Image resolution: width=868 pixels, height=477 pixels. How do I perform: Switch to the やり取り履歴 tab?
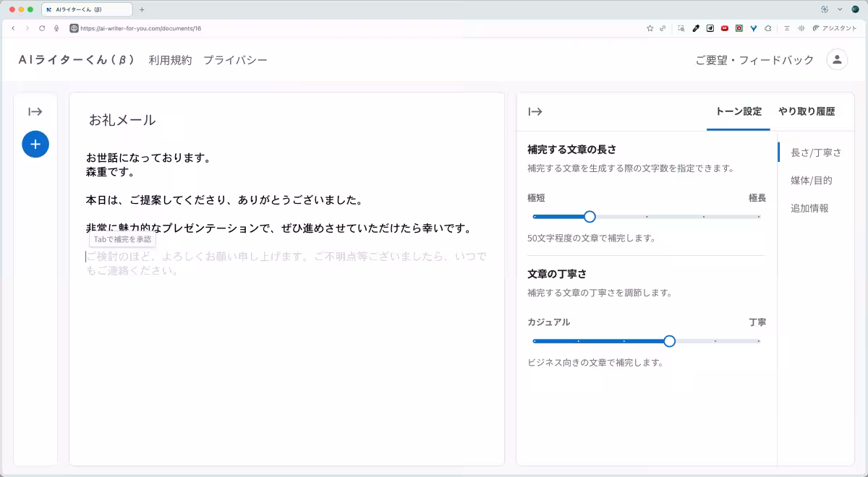click(806, 111)
